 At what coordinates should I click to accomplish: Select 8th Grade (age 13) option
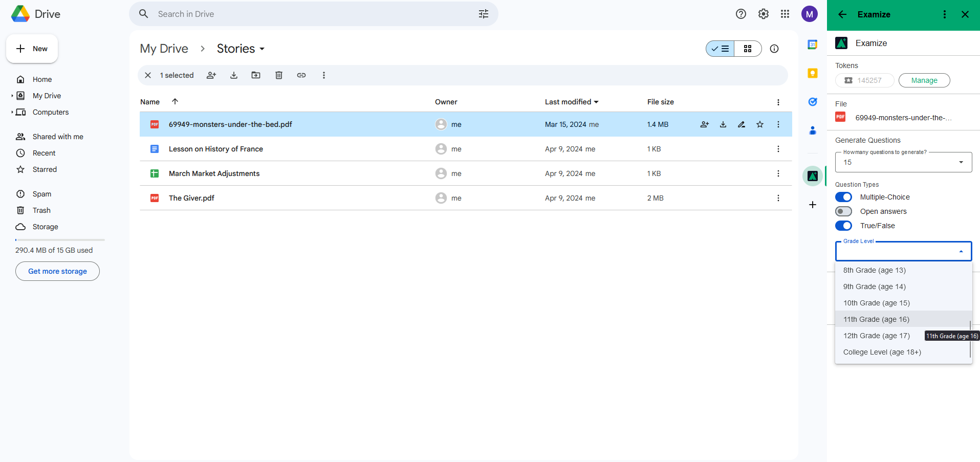tap(904, 270)
